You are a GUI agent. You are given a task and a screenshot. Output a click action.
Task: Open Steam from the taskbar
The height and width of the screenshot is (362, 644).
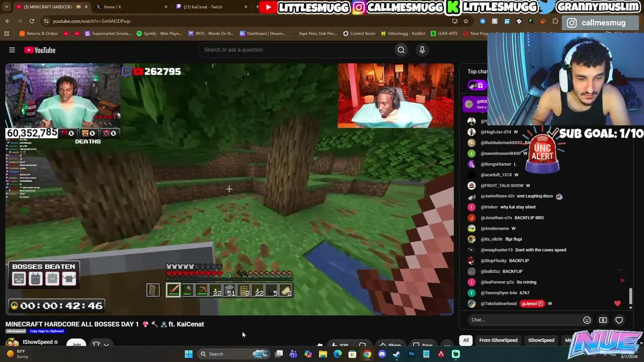coord(396,354)
